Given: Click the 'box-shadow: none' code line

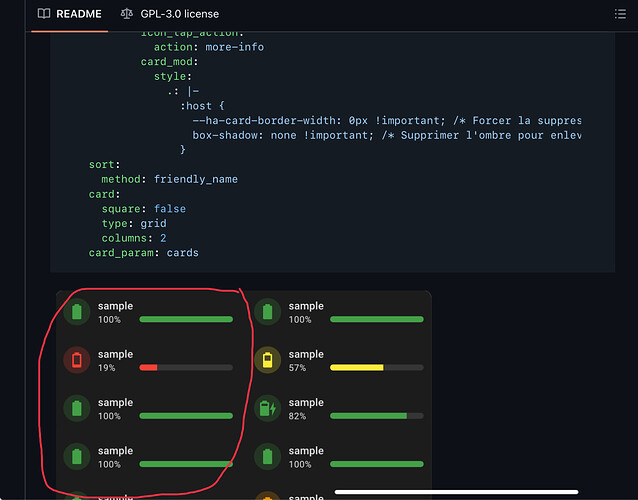Looking at the screenshot, I should [387, 135].
